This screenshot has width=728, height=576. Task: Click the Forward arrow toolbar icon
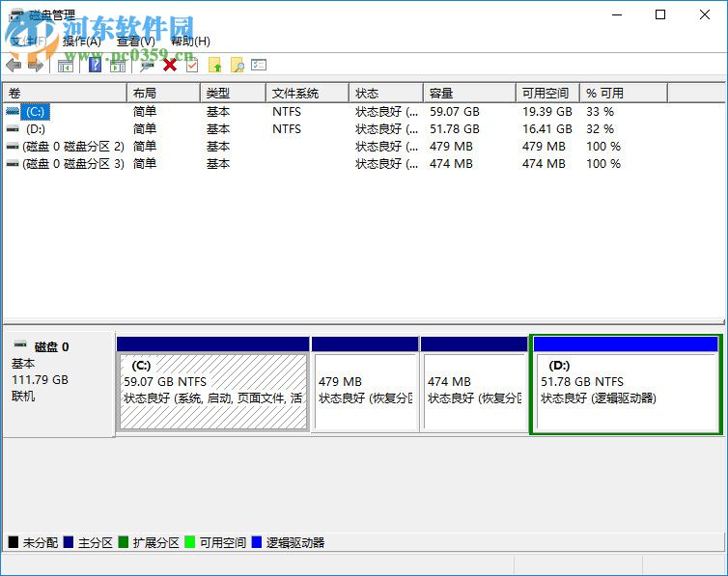click(x=36, y=66)
